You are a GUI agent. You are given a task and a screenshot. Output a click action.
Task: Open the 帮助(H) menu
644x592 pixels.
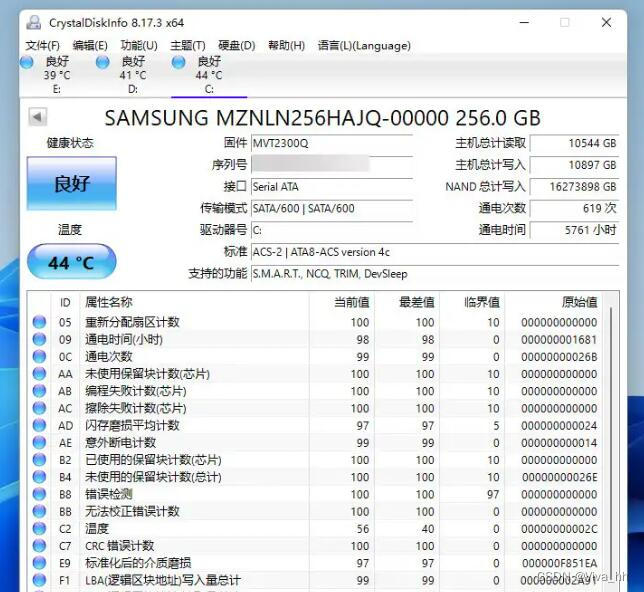coord(286,45)
